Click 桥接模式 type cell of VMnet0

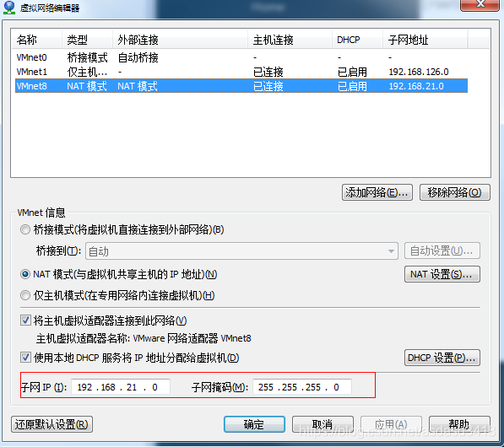(x=87, y=57)
